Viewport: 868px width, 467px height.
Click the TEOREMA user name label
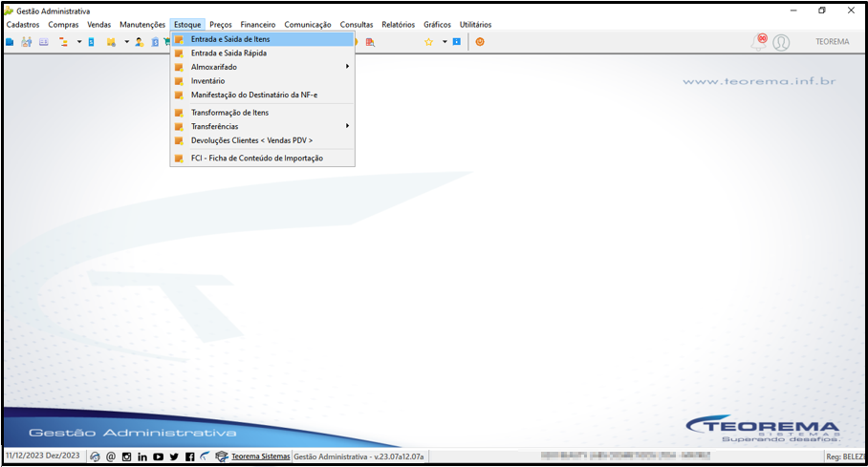832,42
